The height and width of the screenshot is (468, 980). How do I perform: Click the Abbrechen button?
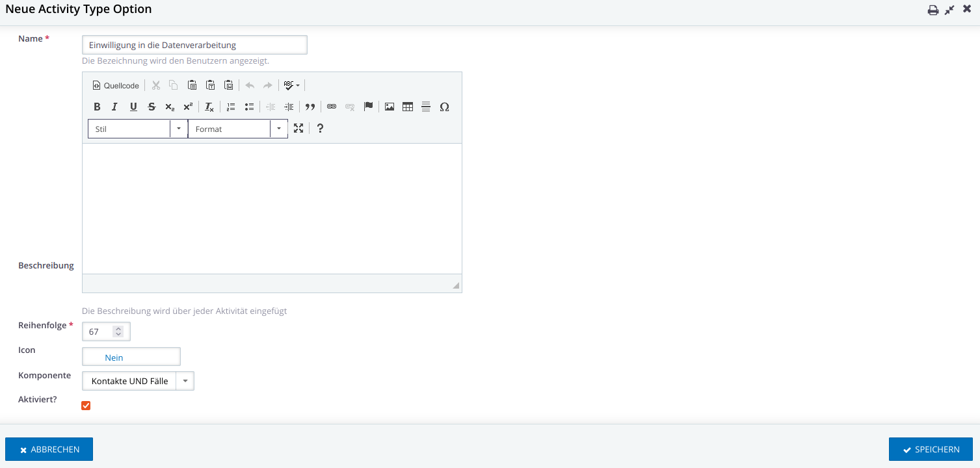[49, 449]
